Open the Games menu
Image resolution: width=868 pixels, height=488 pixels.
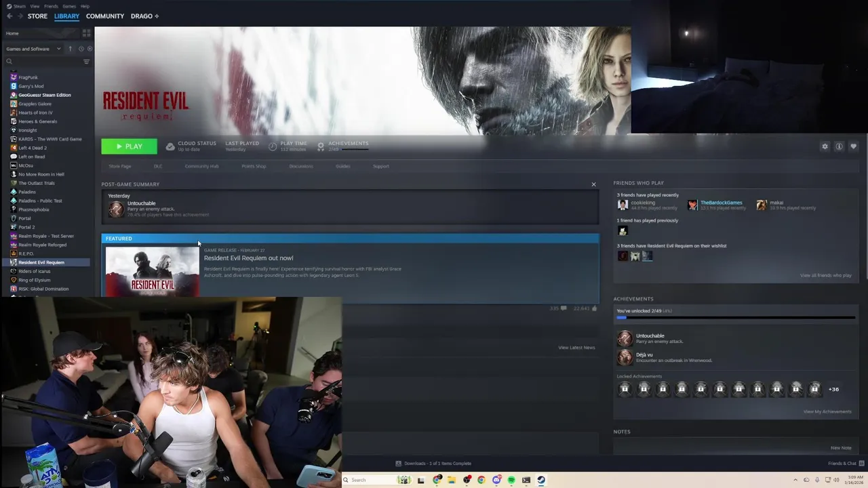[69, 6]
